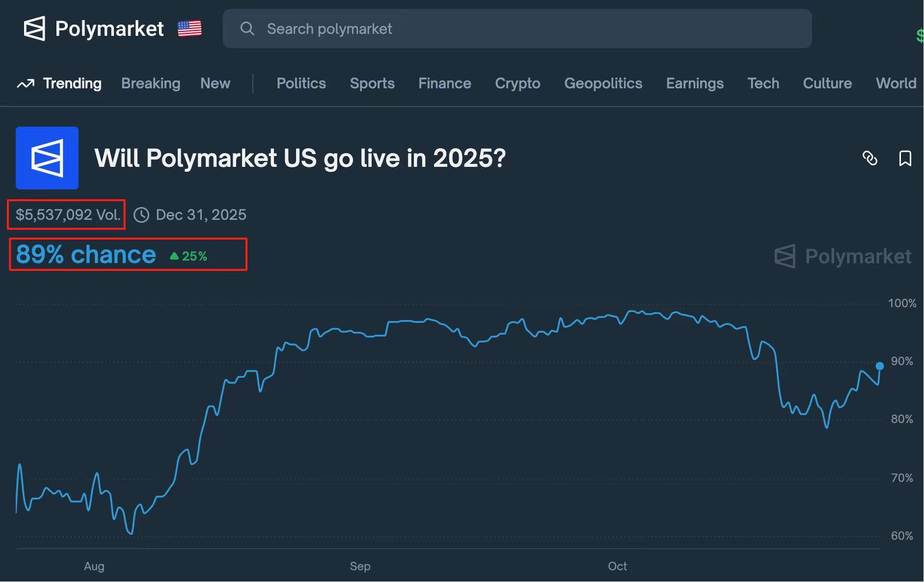Click the Trending arrow icon
The width and height of the screenshot is (924, 582).
point(26,84)
